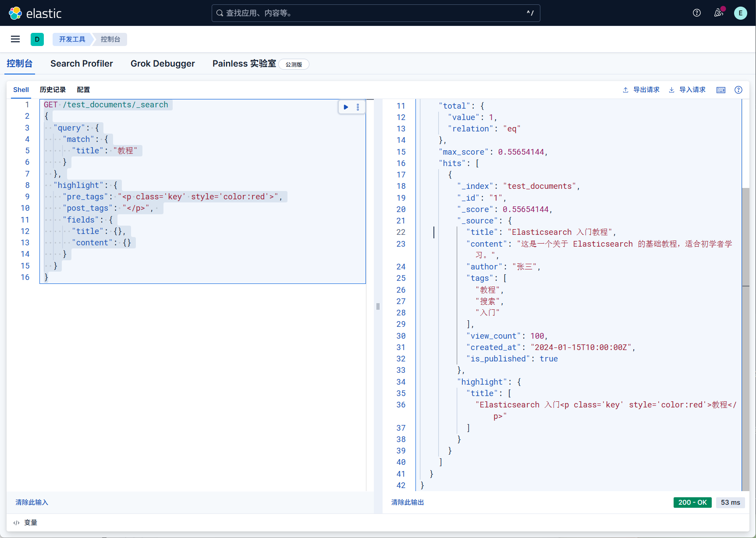Open the newsfeed notifications icon

click(718, 13)
